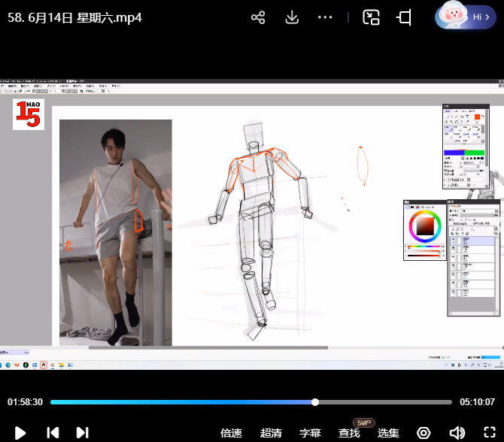Open the player settings circle icon
Screen dimensions: 504x442
pos(424,433)
